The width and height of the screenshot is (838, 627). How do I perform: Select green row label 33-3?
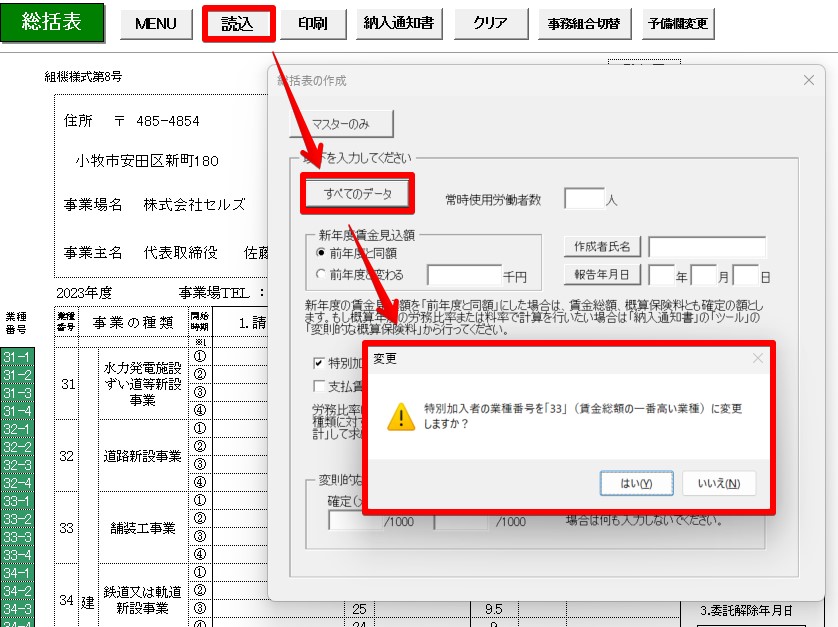[x=17, y=537]
